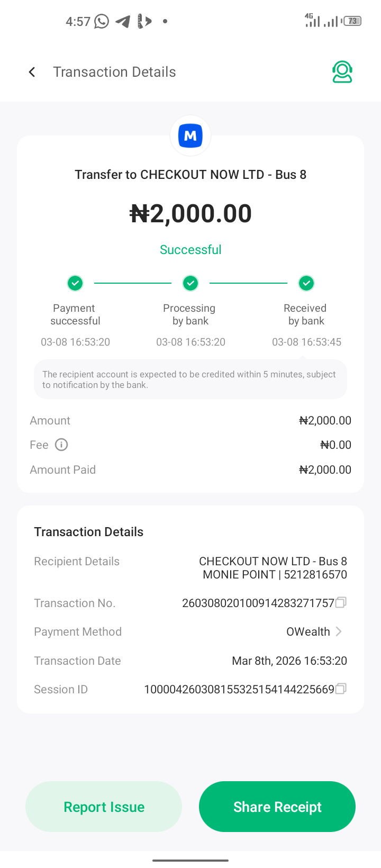Tap the battery indicator in status bar
381x868 pixels.
pos(352,21)
